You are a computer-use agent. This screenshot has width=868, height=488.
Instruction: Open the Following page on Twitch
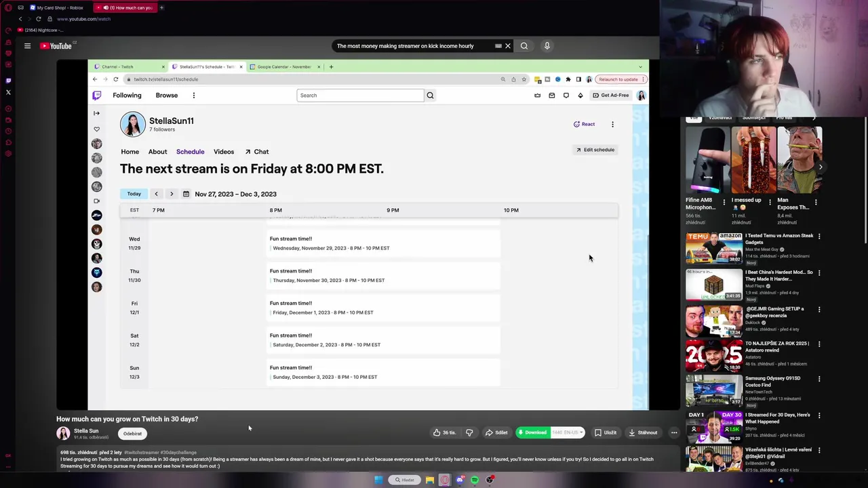click(x=127, y=96)
